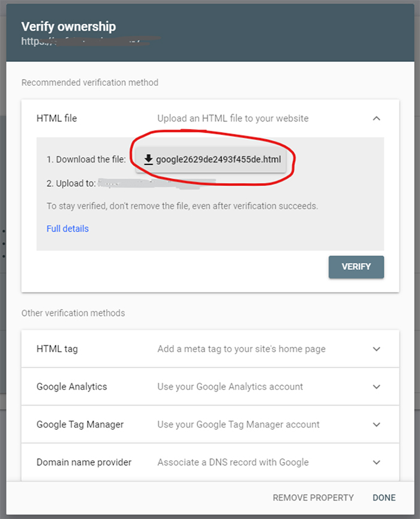This screenshot has width=420, height=519.
Task: Select the Google Tag Manager label
Action: pyautogui.click(x=80, y=424)
